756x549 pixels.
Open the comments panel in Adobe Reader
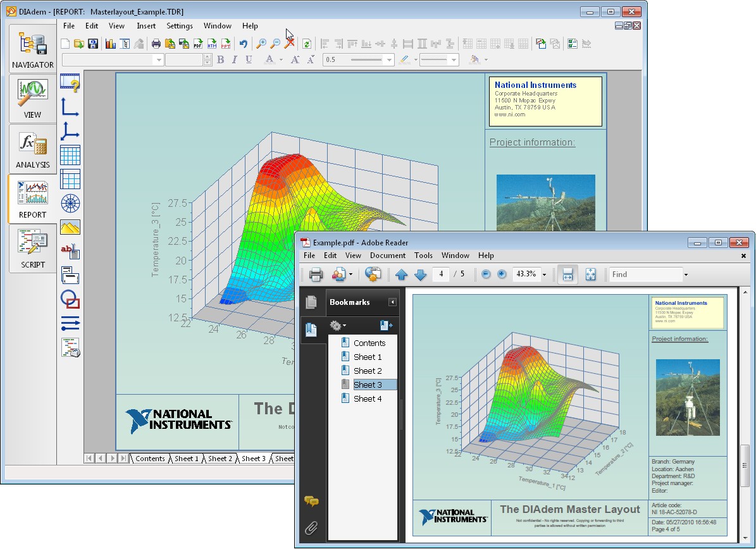[x=311, y=502]
